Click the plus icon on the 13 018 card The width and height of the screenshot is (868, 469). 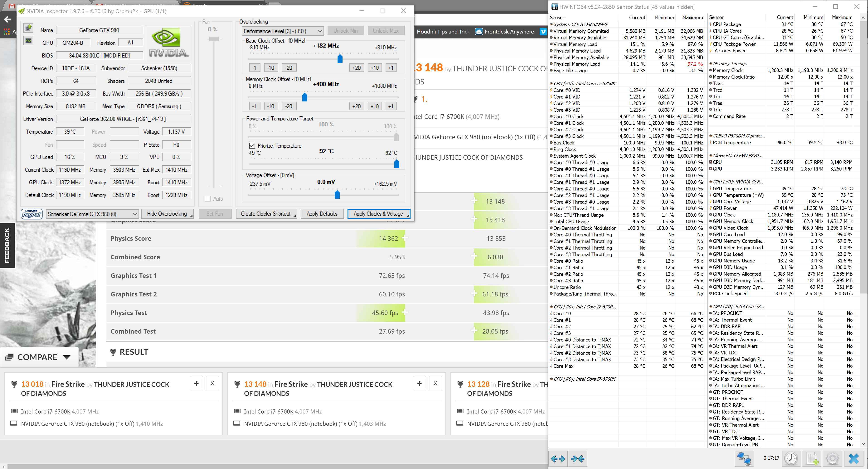197,383
